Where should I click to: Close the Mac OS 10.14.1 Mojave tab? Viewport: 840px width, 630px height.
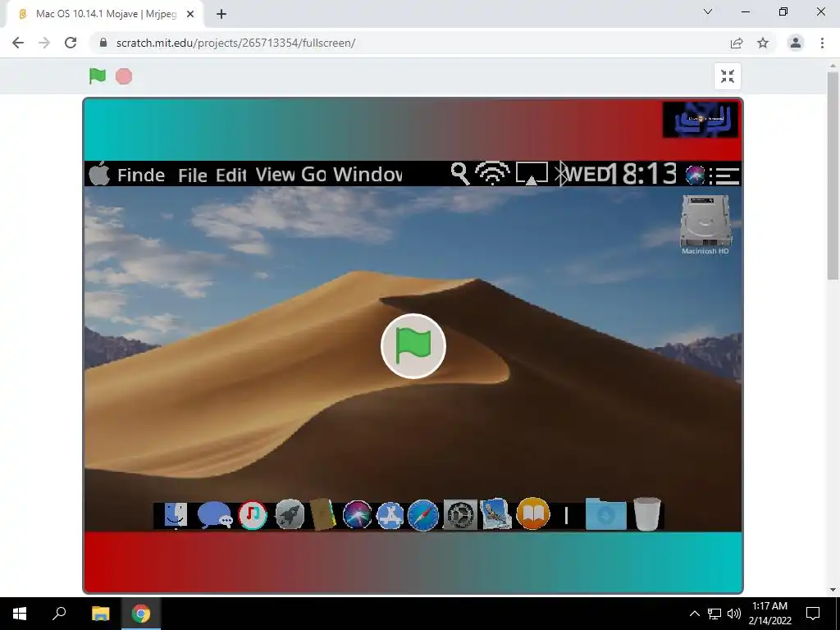[x=190, y=15]
